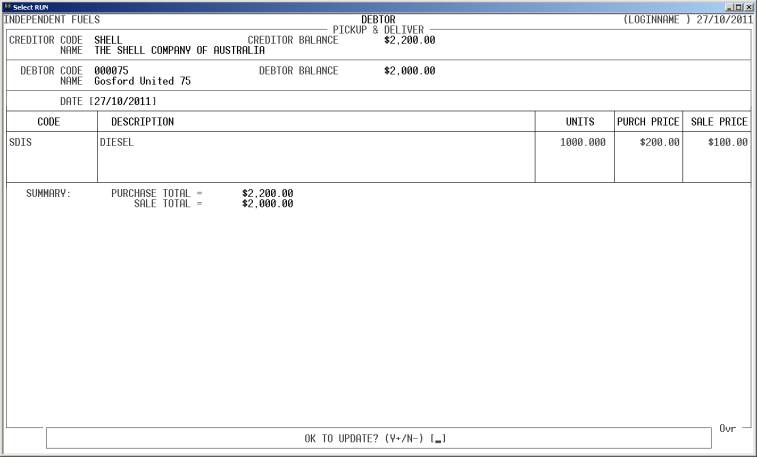Click the Select RUN title bar icon
This screenshot has height=457, width=757.
pyautogui.click(x=7, y=6)
